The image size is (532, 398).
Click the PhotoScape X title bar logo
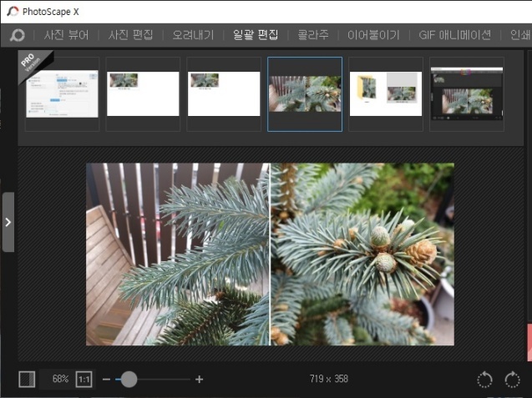[13, 11]
